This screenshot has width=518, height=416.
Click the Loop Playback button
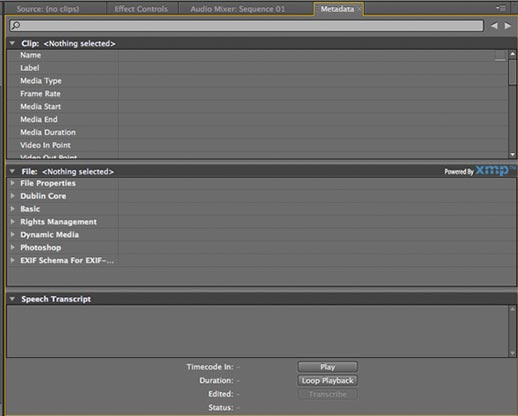(x=328, y=381)
